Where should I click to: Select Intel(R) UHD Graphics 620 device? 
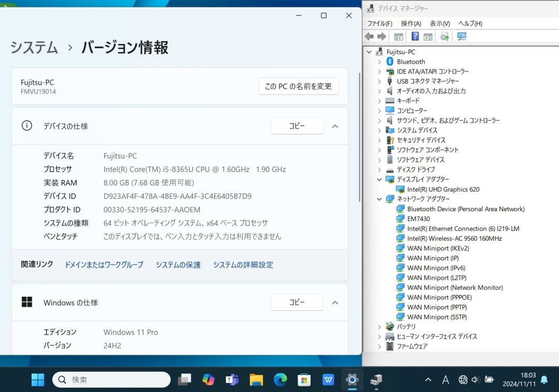pyautogui.click(x=443, y=190)
